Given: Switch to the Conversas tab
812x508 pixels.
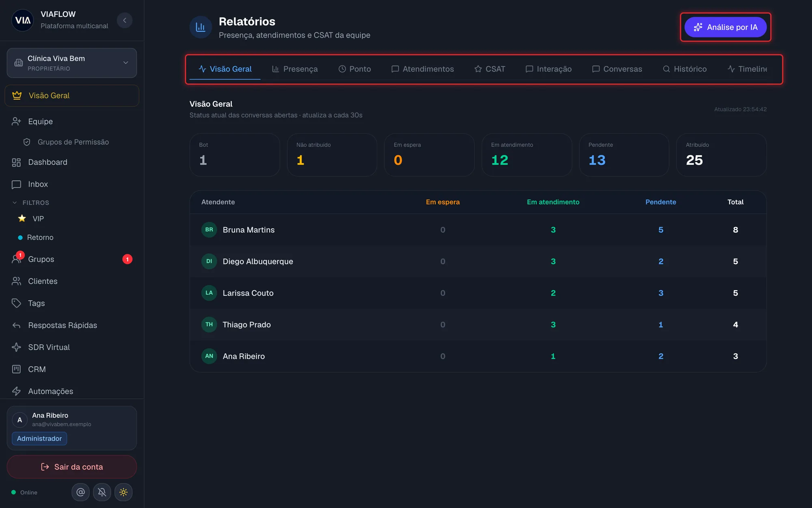Looking at the screenshot, I should tap(617, 69).
